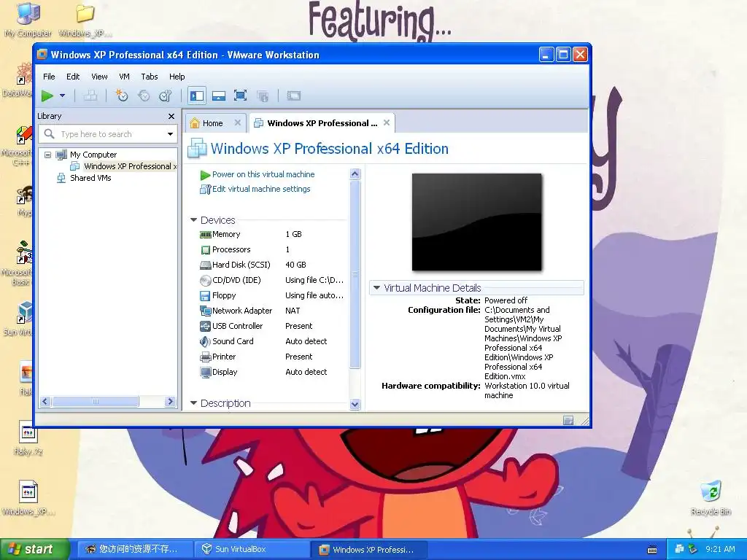Click the virtual machine screen thumbnail
This screenshot has width=747, height=560.
point(476,222)
